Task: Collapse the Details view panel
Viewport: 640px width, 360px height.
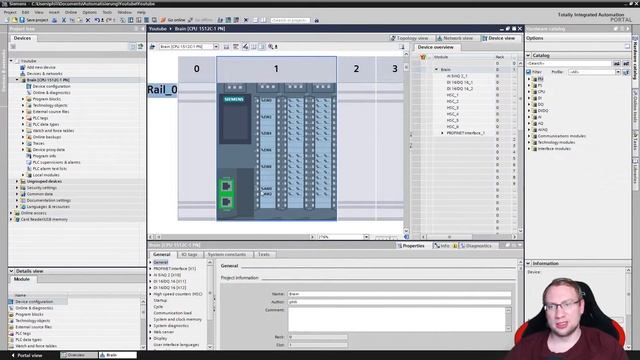Action: coord(11,271)
